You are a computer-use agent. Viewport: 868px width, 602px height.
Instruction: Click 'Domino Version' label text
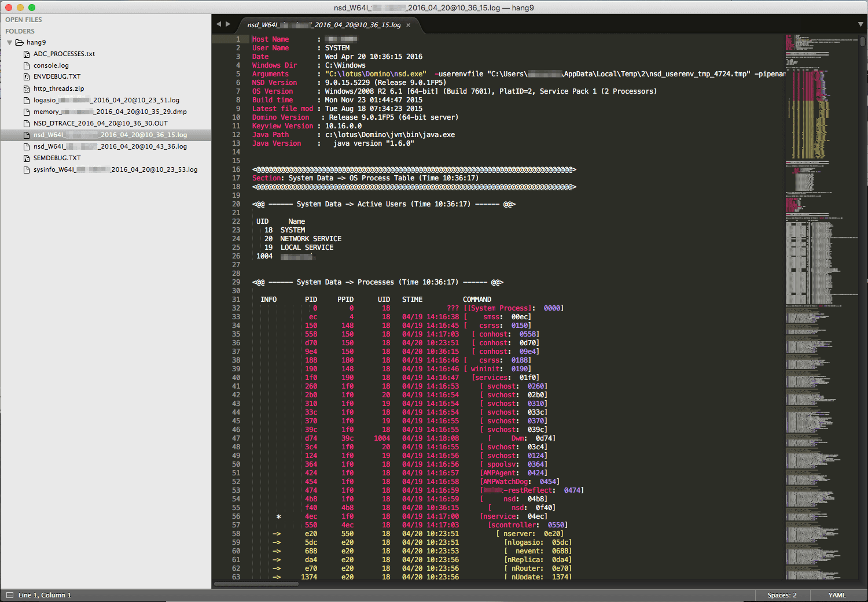(x=281, y=117)
